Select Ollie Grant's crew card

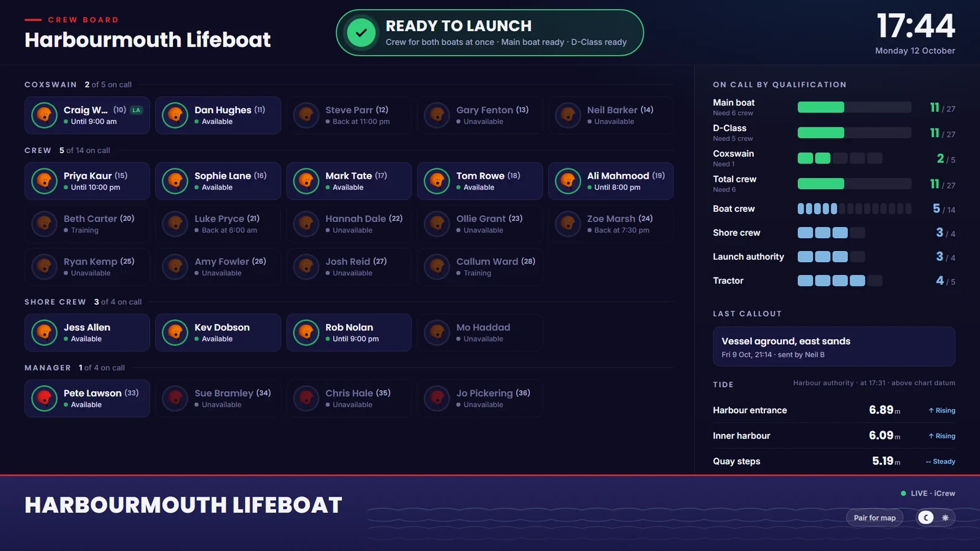click(480, 224)
